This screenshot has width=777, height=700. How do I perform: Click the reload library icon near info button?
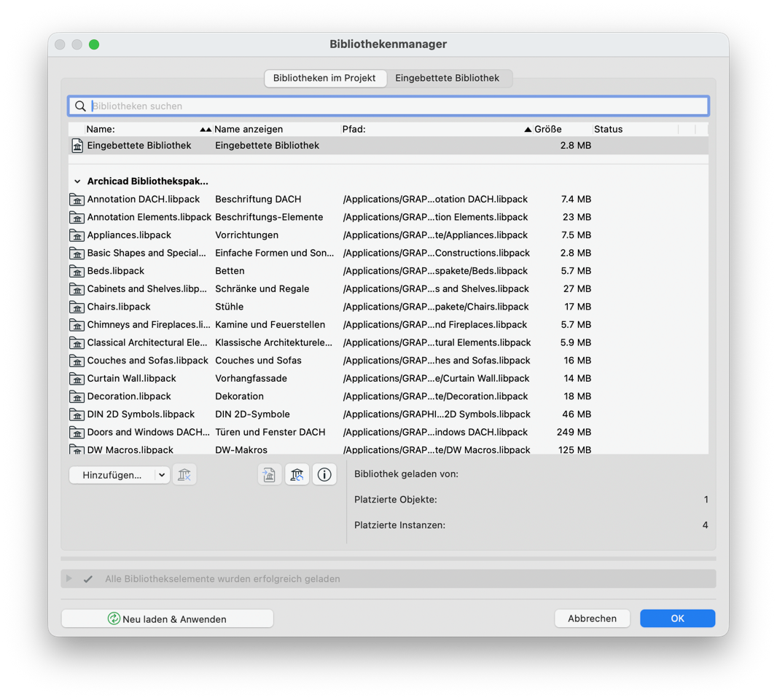pyautogui.click(x=297, y=474)
